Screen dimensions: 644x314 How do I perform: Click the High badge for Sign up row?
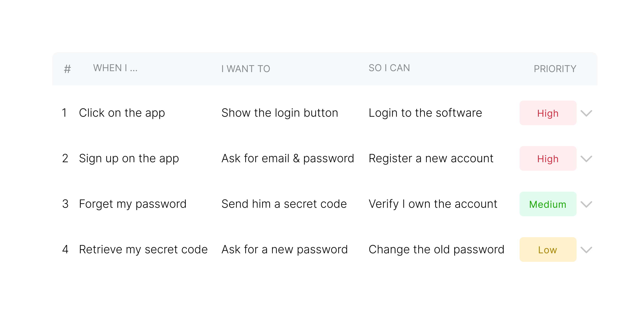(548, 159)
